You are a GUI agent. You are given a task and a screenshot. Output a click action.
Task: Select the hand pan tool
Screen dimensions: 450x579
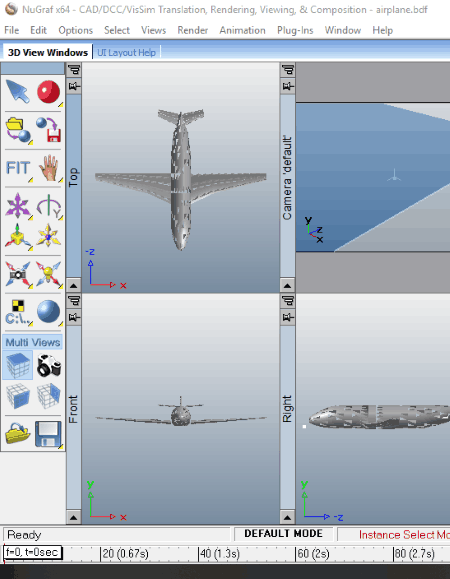pyautogui.click(x=49, y=168)
